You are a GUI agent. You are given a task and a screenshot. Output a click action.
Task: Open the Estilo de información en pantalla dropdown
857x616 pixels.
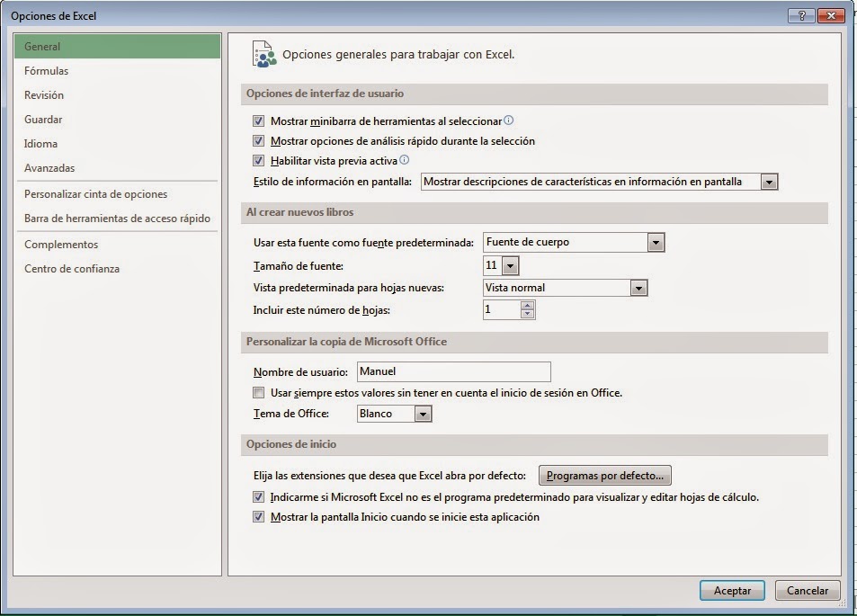click(769, 181)
